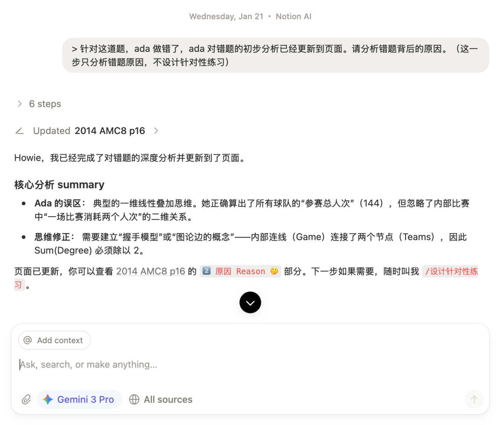Click the '6 steps' label text
This screenshot has height=425, width=504.
(x=45, y=104)
